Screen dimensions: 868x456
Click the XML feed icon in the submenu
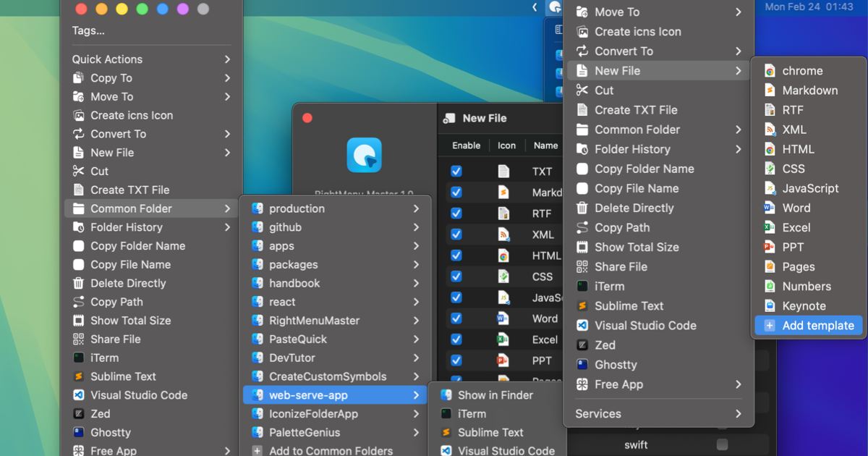tap(769, 130)
